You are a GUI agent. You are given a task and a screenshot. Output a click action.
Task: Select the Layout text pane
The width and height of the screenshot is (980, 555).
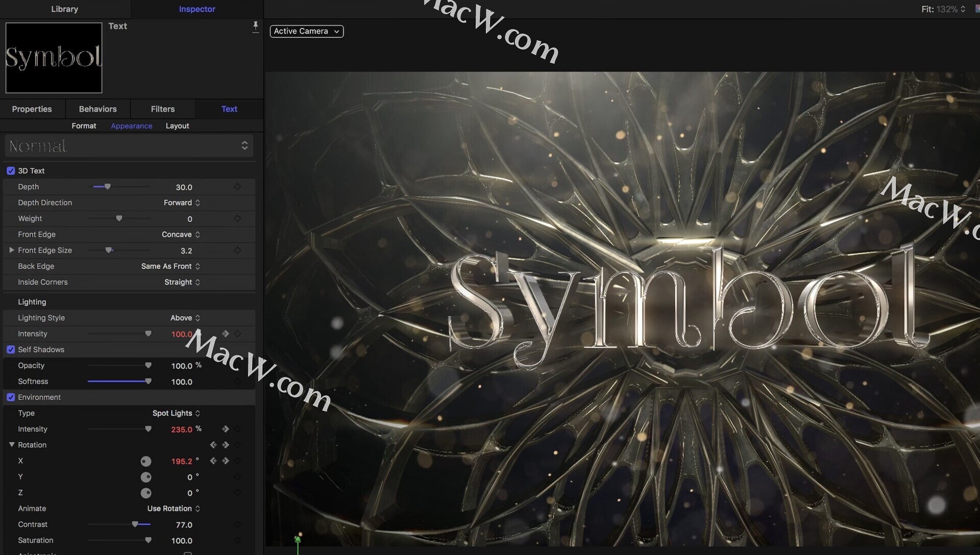coord(177,126)
